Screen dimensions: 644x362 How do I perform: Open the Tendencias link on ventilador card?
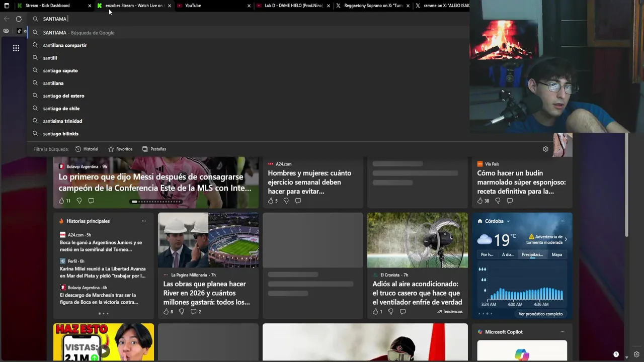tap(450, 312)
